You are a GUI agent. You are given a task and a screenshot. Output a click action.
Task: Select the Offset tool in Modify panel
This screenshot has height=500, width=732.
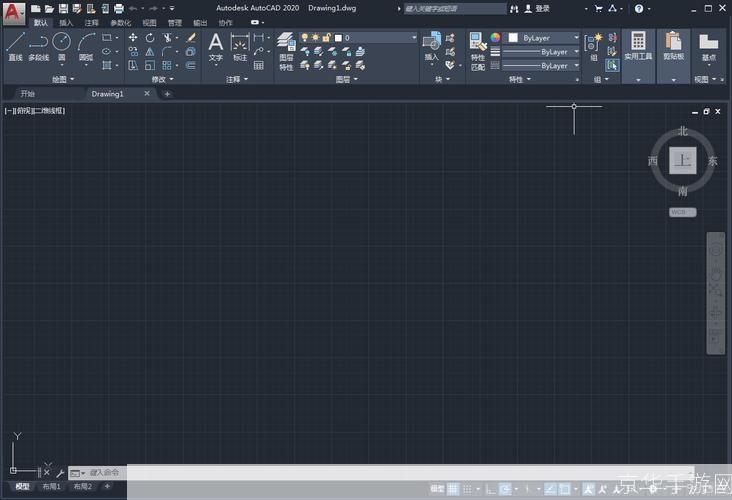[191, 65]
